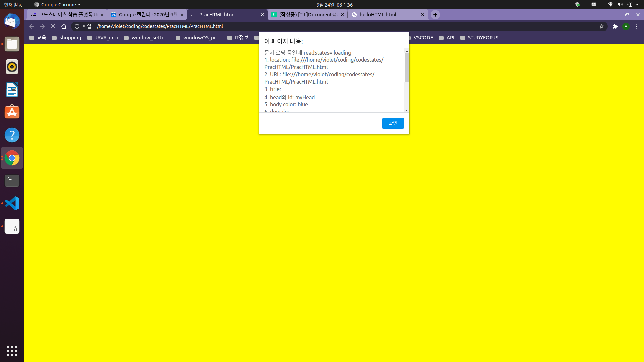Click the 확인 button in dialog

393,123
